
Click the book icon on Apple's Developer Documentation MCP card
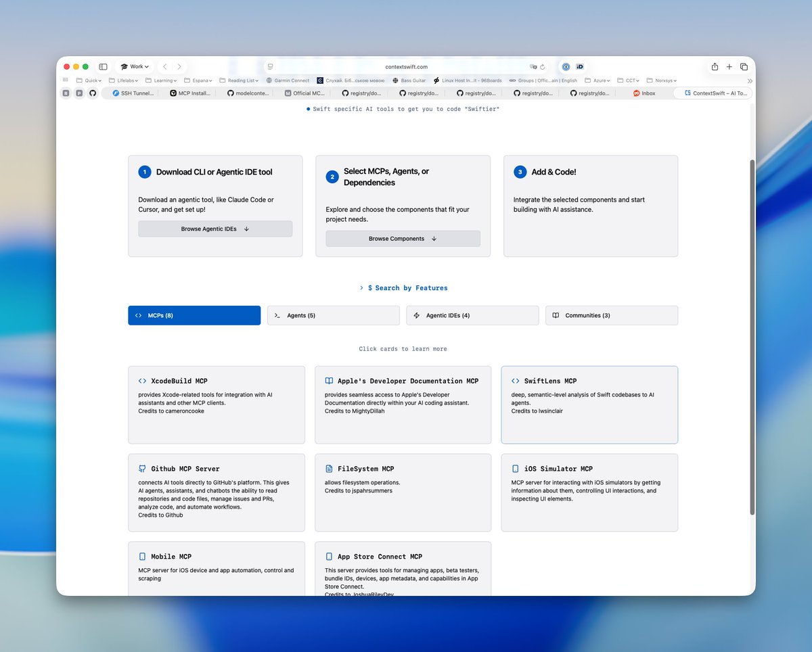(329, 380)
